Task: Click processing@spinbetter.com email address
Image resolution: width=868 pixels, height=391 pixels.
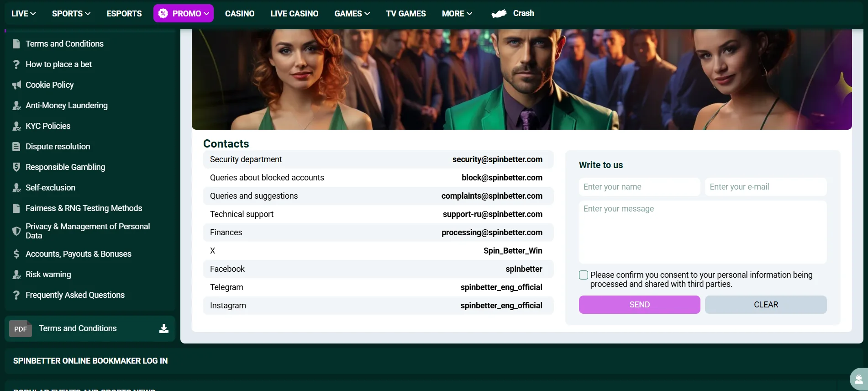Action: [492, 232]
